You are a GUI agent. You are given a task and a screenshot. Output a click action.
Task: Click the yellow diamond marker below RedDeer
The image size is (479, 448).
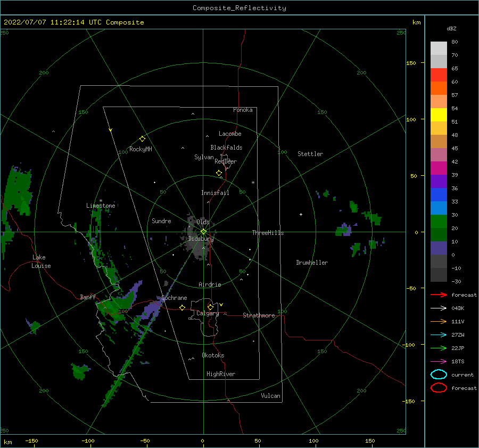219,173
